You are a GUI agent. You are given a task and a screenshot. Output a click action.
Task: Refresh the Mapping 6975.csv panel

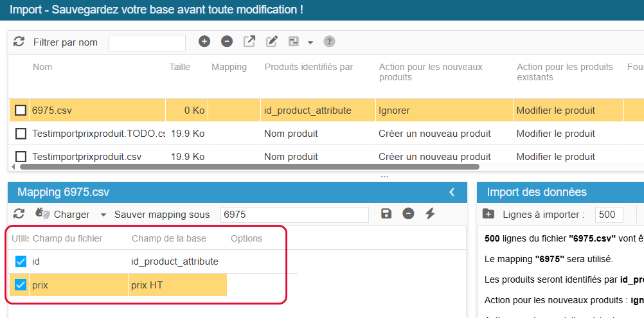click(19, 214)
